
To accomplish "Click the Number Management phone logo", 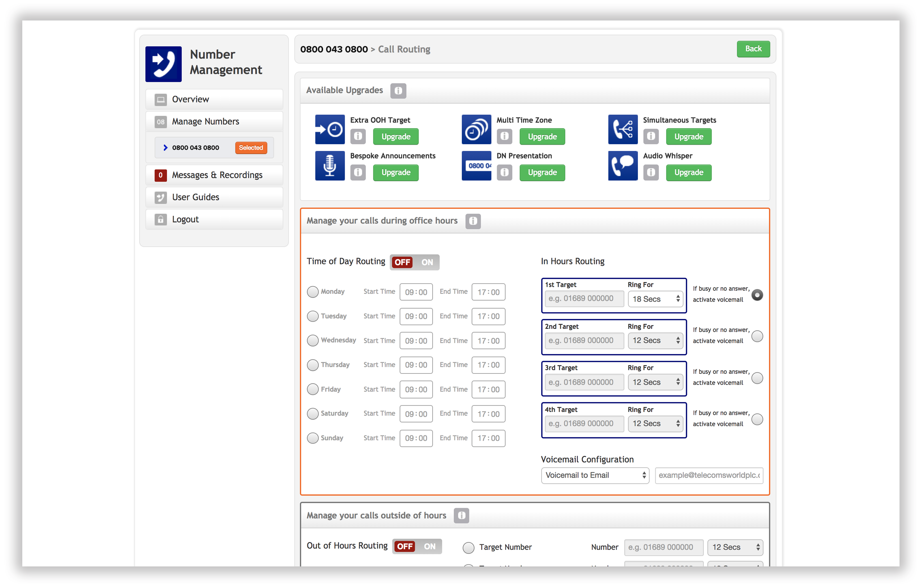I will click(x=163, y=64).
